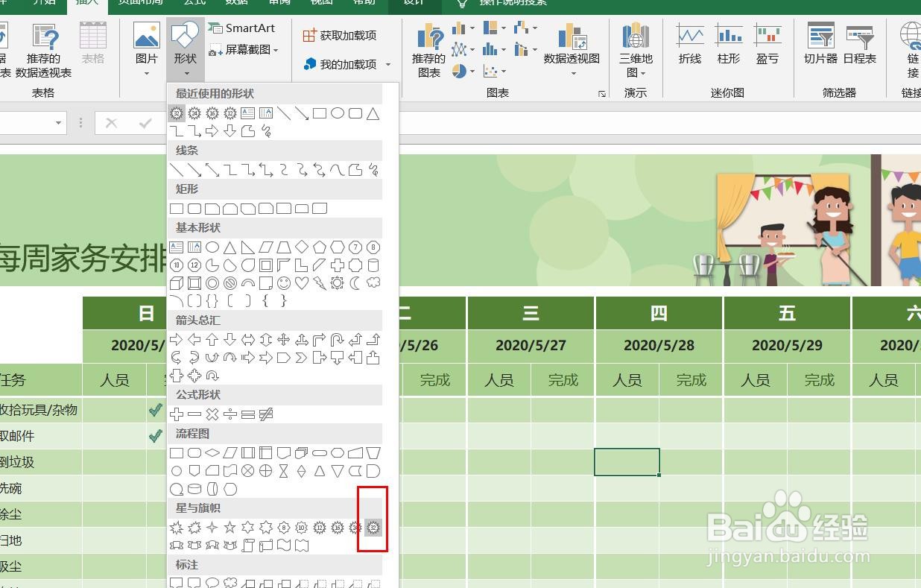Select the left-right arrow under 箭头总汇
The width and height of the screenshot is (921, 588).
click(x=248, y=340)
